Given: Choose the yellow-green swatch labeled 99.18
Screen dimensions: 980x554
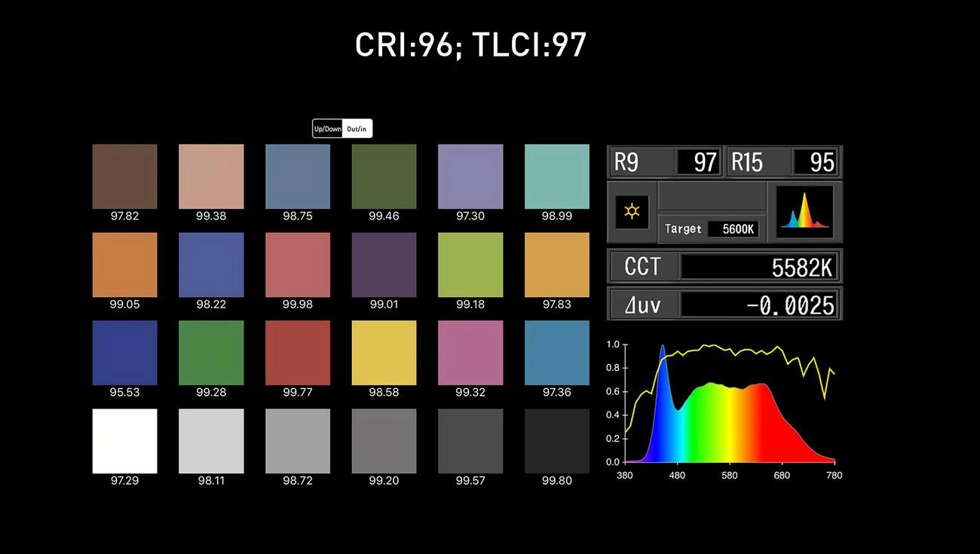Looking at the screenshot, I should (x=470, y=265).
